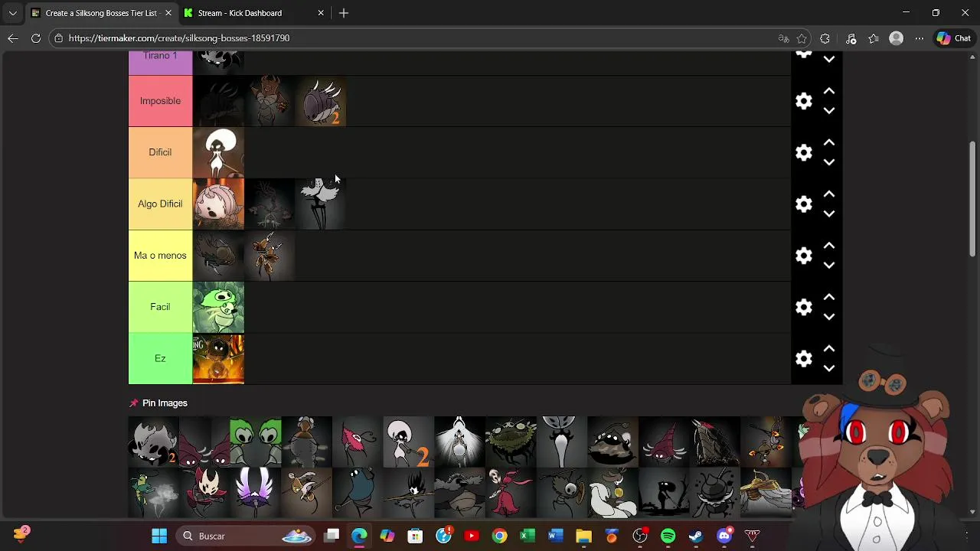The height and width of the screenshot is (551, 980).
Task: Pick the white figure with orange 2
Action: coord(408,442)
